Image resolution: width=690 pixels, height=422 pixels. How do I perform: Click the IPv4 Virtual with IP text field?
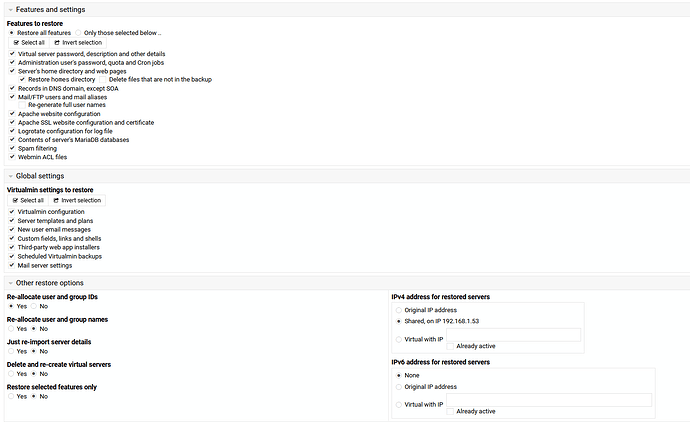(513, 334)
